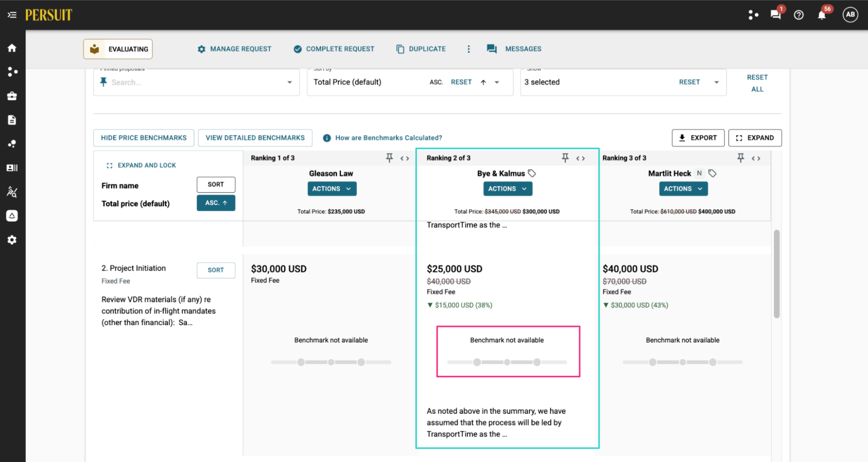This screenshot has height=462, width=868.
Task: Open the triangle-badge sidebar icon
Action: (x=12, y=216)
